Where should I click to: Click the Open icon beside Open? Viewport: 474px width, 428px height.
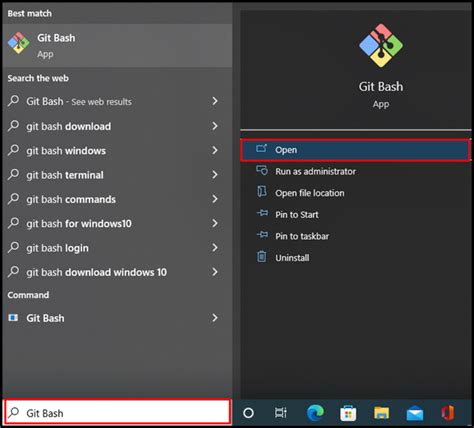coord(262,148)
